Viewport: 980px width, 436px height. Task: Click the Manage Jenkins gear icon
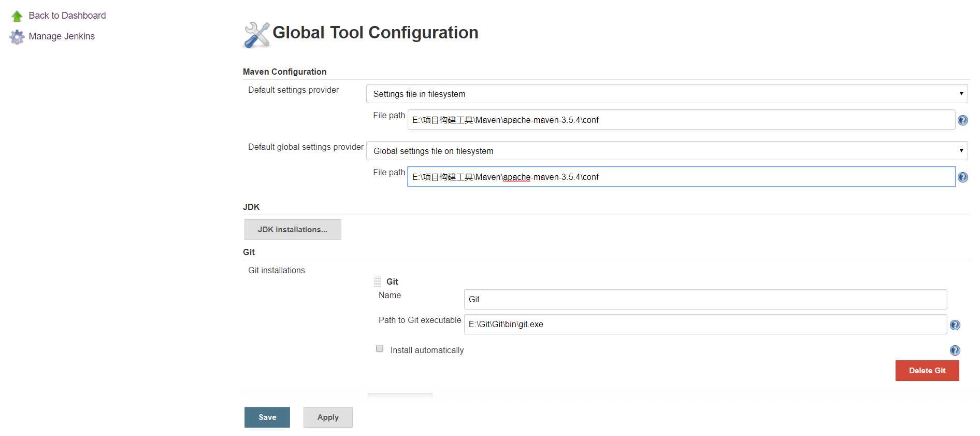tap(17, 37)
